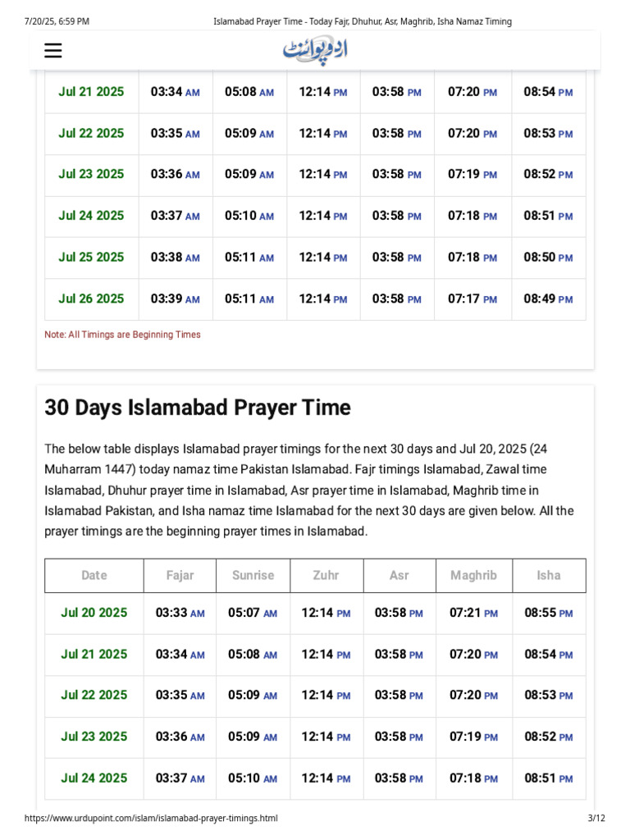
Task: Click the page title in the top header
Action: coord(362,21)
